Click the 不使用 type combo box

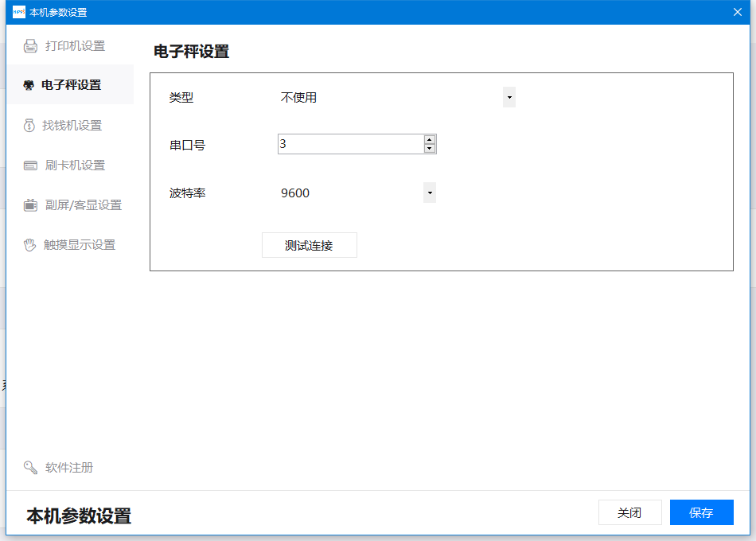(396, 97)
